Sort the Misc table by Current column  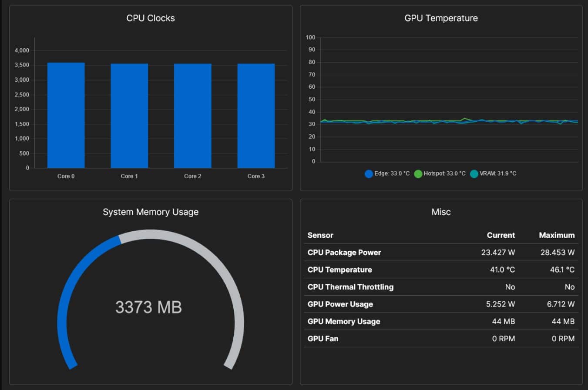point(501,235)
